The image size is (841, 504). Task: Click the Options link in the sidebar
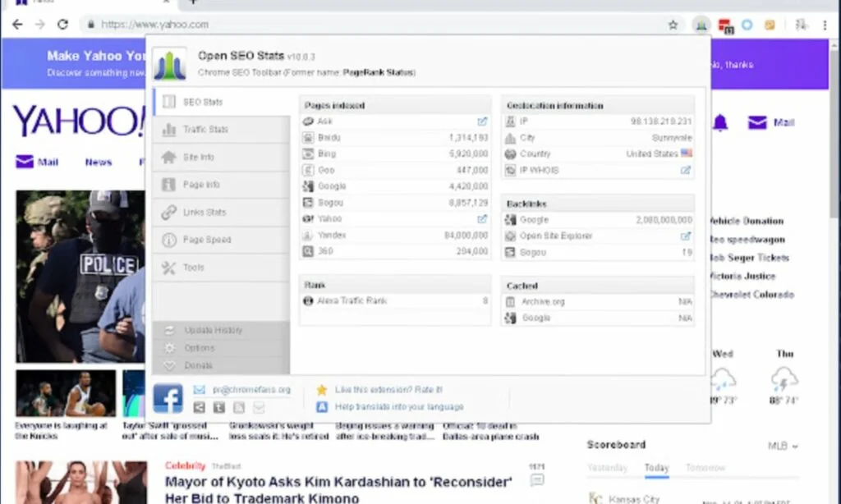[x=199, y=348]
